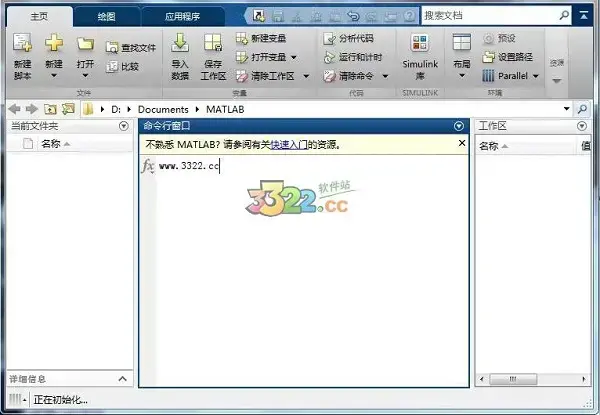Run 分析代码 code analyzer
This screenshot has height=415, width=600.
[348, 38]
